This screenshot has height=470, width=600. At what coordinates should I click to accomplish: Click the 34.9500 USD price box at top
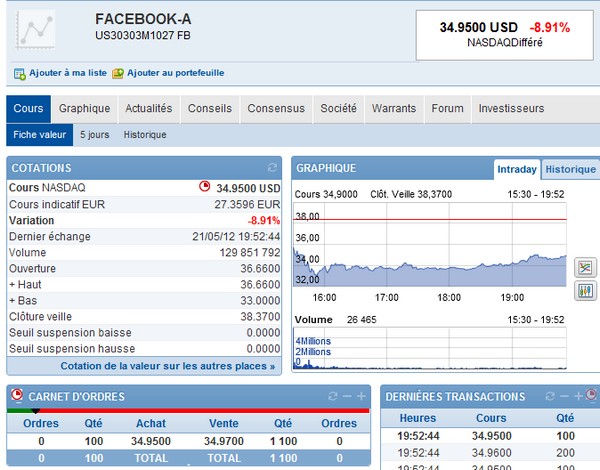pos(505,35)
